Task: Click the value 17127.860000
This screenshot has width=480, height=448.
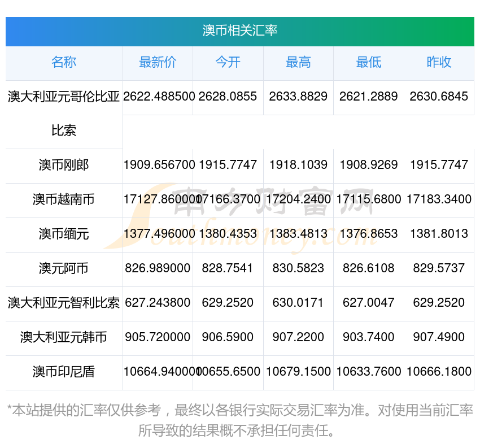Action: [162, 199]
